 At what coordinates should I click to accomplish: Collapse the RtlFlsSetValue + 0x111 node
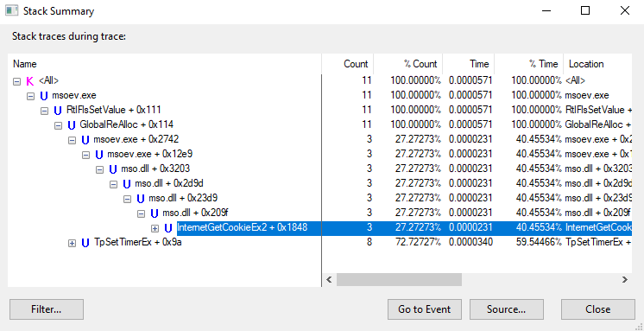pos(44,111)
